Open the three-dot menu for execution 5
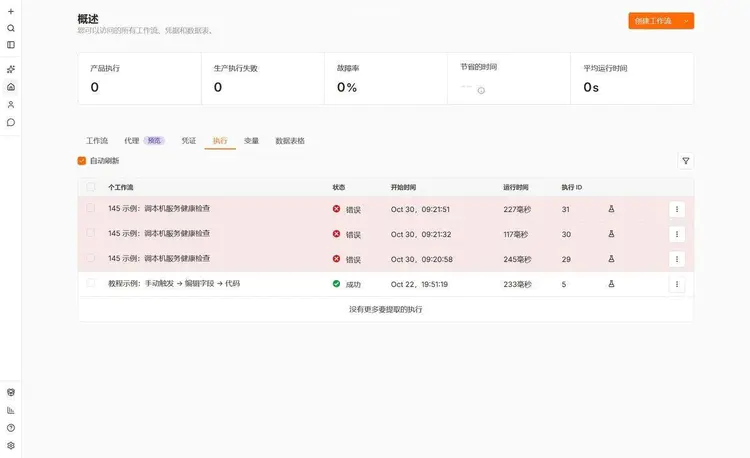This screenshot has height=458, width=750. [x=676, y=284]
